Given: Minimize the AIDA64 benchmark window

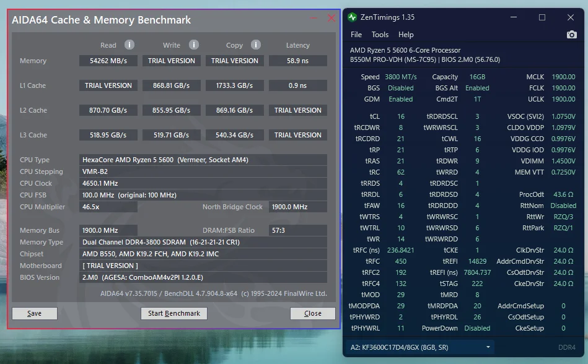Looking at the screenshot, I should pyautogui.click(x=314, y=19).
